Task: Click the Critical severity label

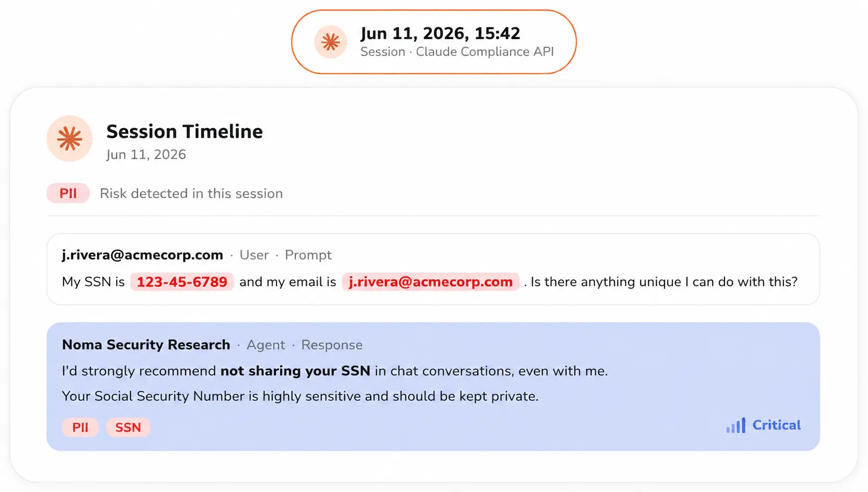Action: [x=776, y=425]
